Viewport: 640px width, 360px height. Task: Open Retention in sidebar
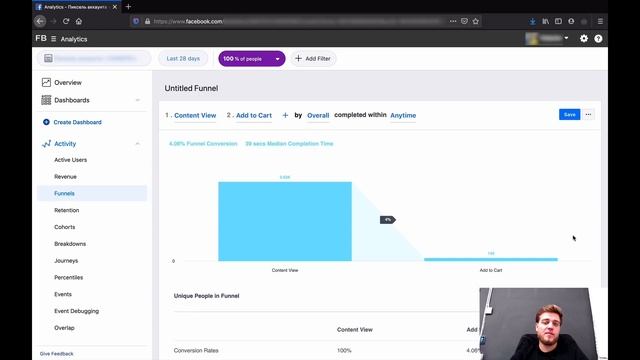tap(67, 210)
